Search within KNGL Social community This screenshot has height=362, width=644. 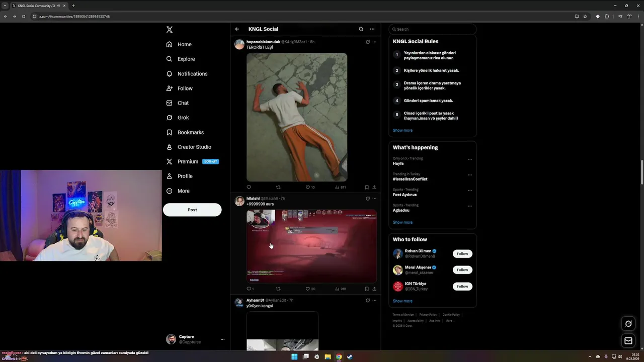[x=361, y=29]
